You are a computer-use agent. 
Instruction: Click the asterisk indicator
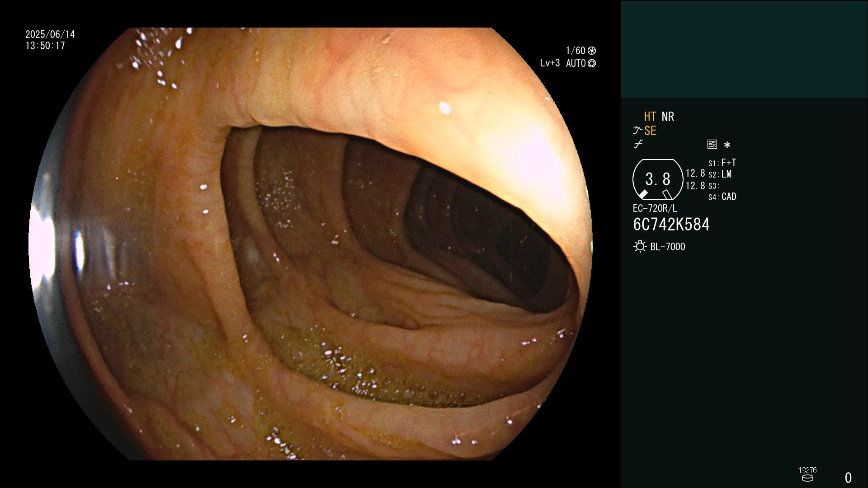point(727,145)
